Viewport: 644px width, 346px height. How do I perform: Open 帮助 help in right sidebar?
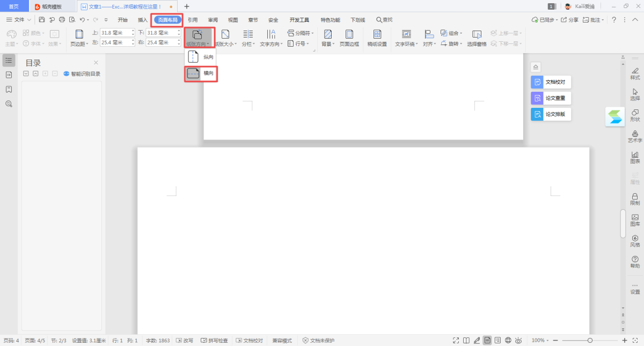pyautogui.click(x=635, y=262)
